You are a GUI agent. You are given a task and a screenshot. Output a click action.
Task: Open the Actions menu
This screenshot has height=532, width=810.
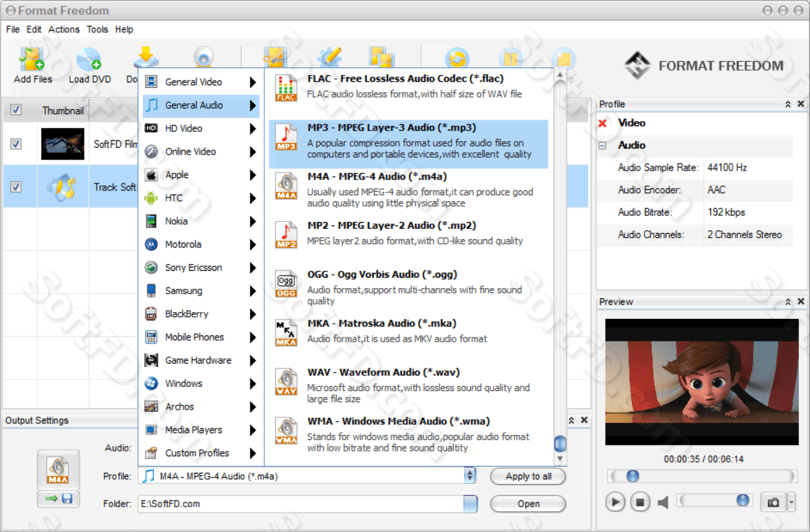pos(64,30)
